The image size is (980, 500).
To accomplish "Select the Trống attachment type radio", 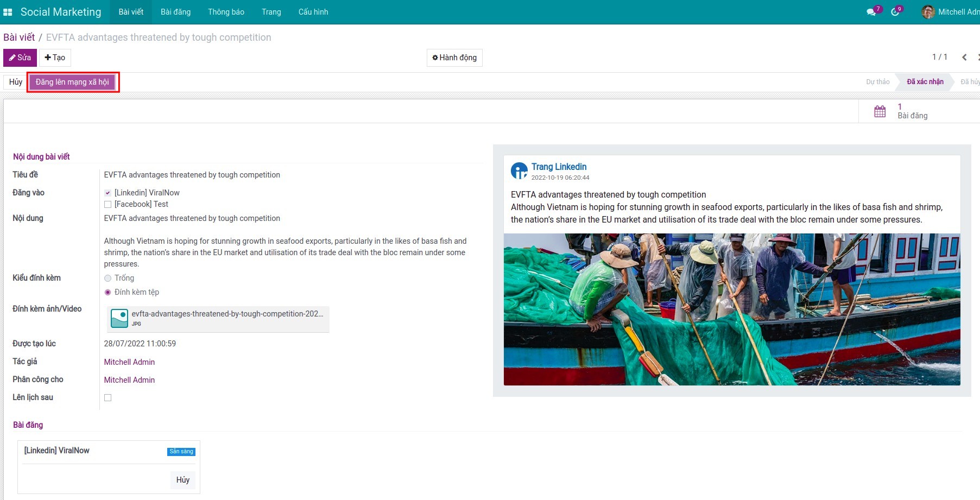I will (108, 278).
